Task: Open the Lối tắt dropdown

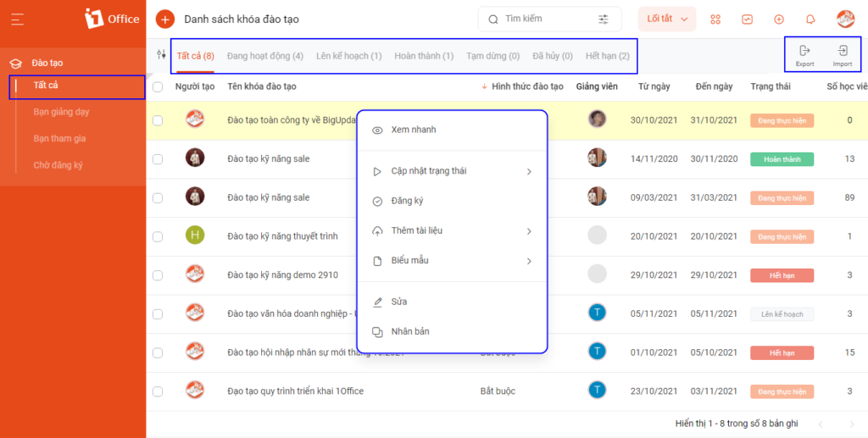Action: 667,19
